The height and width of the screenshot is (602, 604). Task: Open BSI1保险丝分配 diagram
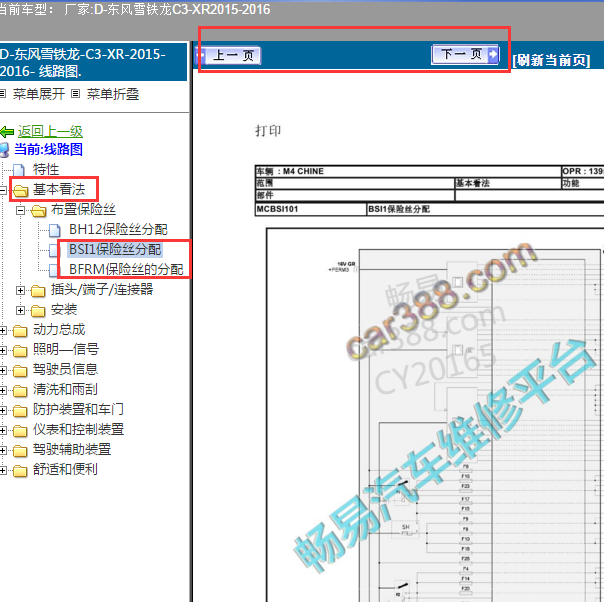tap(115, 249)
